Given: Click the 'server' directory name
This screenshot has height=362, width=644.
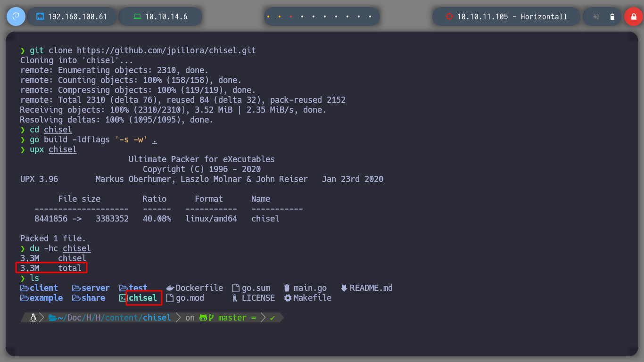Looking at the screenshot, I should [96, 288].
